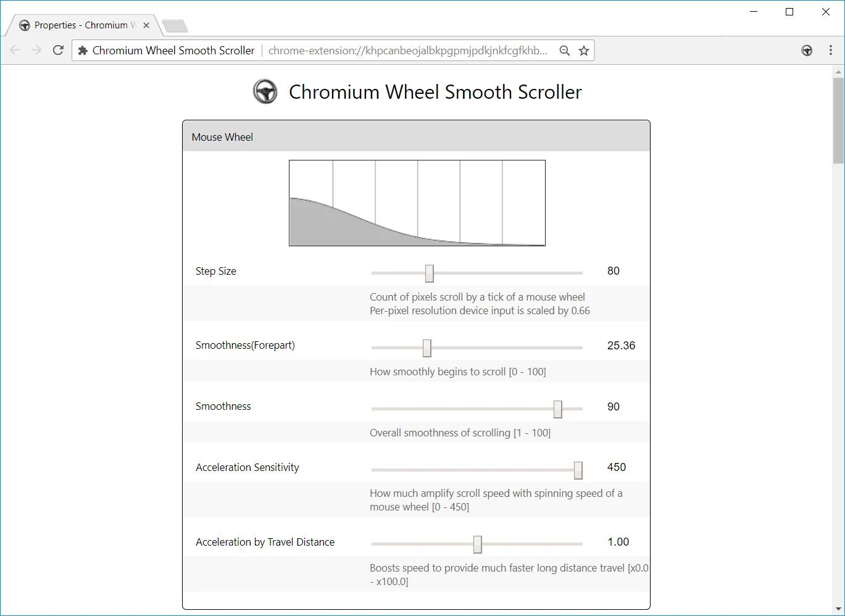
Task: Click the Step Size slider handle
Action: point(428,272)
